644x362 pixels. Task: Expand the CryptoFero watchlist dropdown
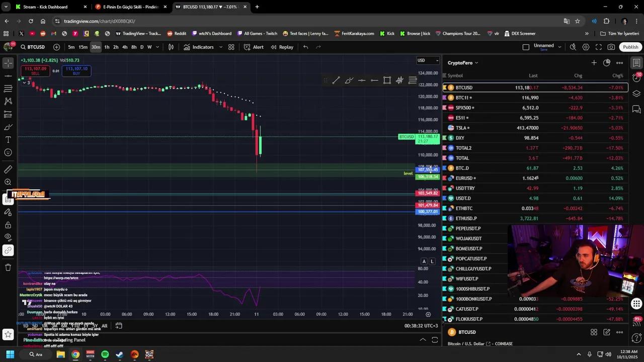pyautogui.click(x=476, y=63)
